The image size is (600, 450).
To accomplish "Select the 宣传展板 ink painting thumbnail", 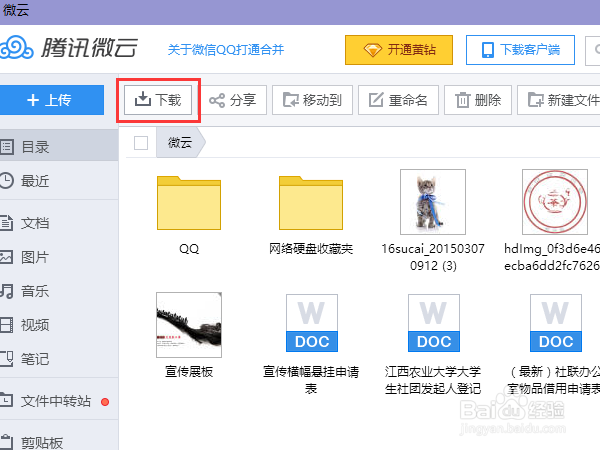I will click(189, 325).
